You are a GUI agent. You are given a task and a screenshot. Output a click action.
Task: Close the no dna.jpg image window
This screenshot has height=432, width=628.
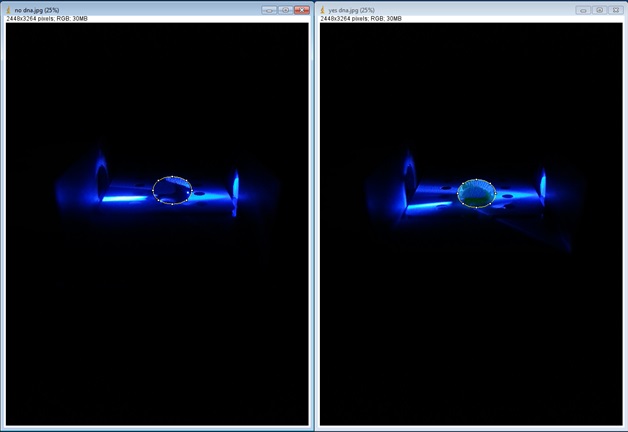point(301,10)
